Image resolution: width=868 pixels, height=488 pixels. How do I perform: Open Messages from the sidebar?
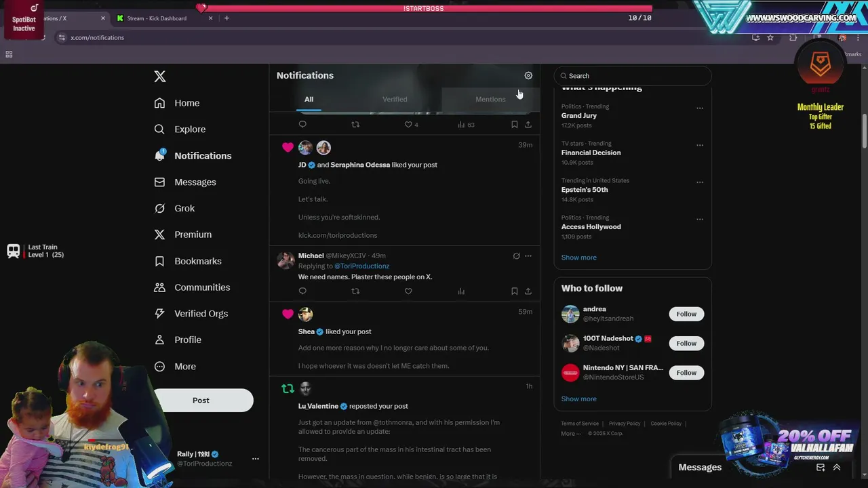pos(185,182)
